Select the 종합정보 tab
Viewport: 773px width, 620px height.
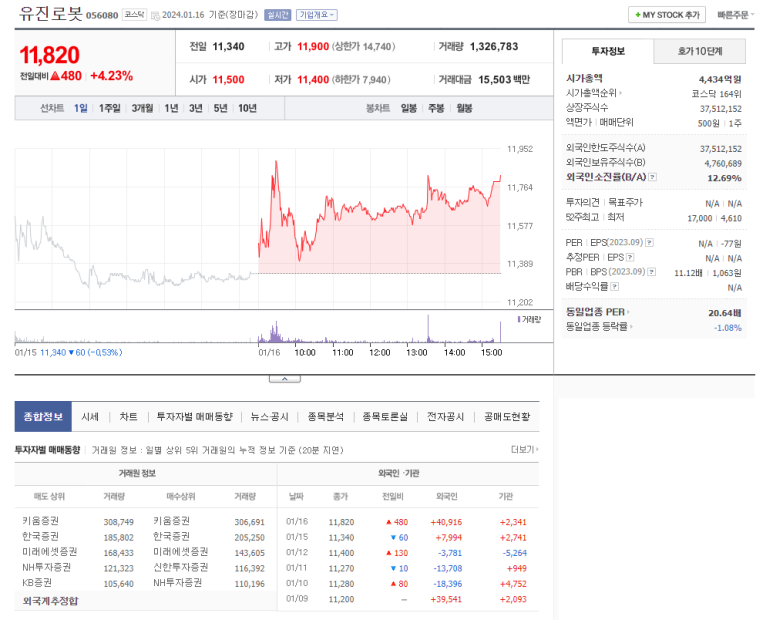click(43, 416)
